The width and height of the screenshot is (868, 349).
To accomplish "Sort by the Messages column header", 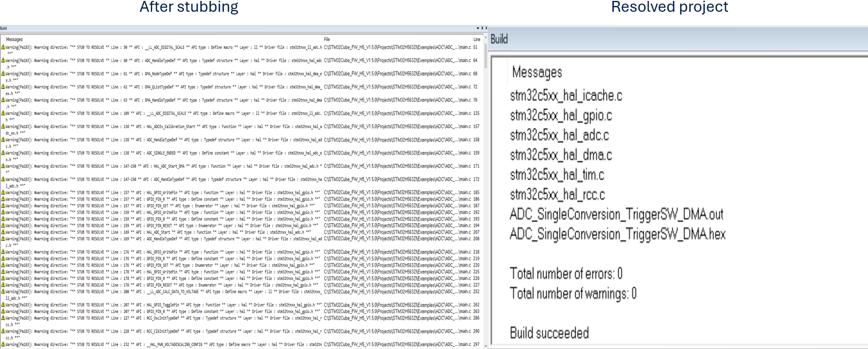I will pyautogui.click(x=14, y=39).
